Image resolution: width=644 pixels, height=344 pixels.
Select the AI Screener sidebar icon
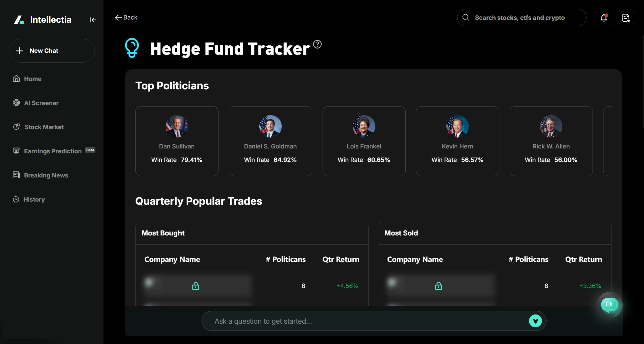click(16, 103)
